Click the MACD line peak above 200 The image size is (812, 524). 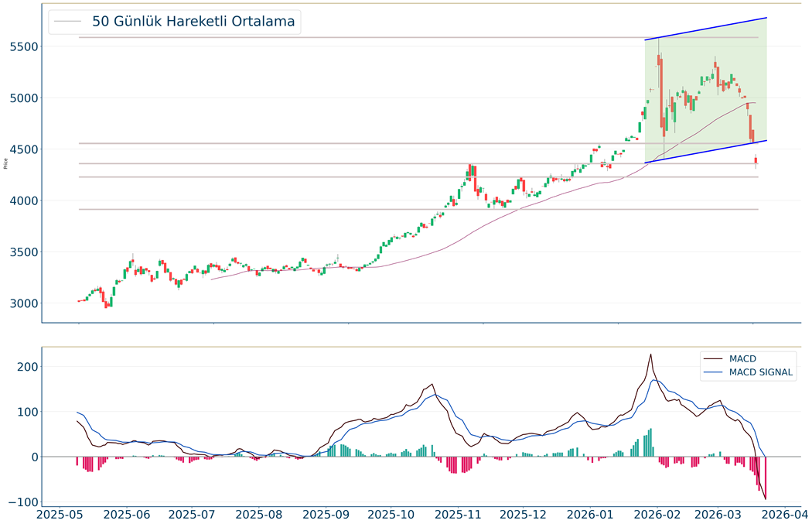pyautogui.click(x=650, y=355)
